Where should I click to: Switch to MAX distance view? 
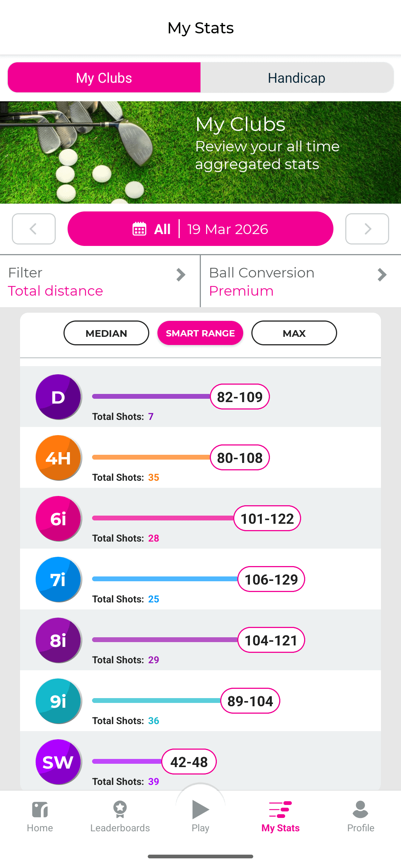tap(294, 333)
